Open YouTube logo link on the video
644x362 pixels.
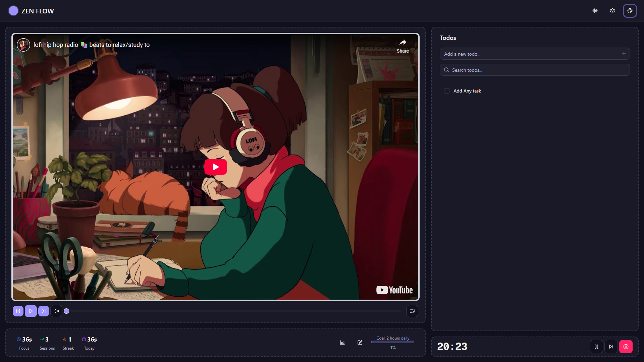click(x=394, y=290)
